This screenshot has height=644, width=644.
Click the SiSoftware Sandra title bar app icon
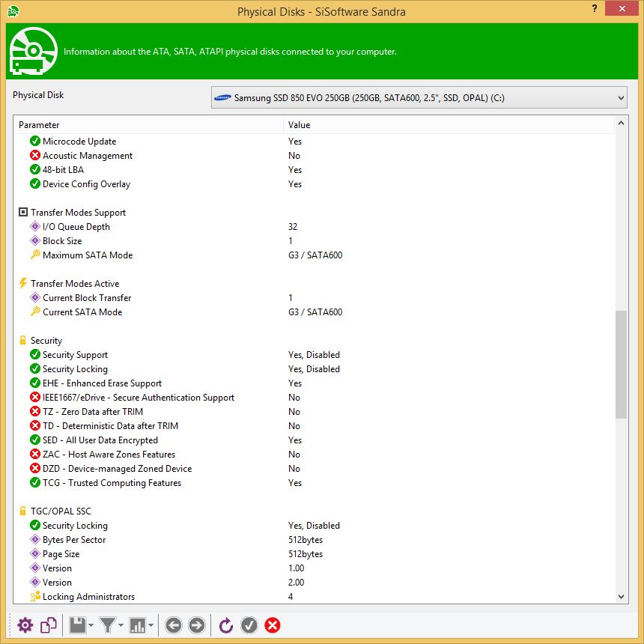pos(13,11)
